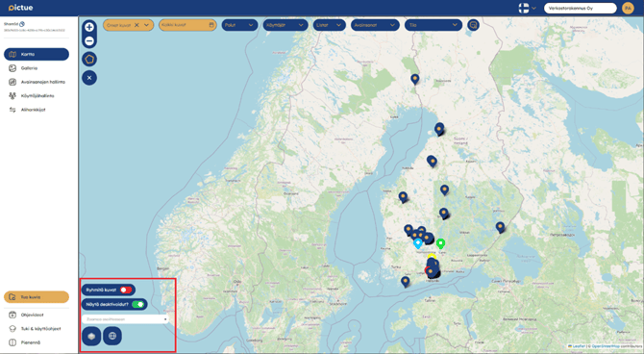Activate the polygon area selection tool
644x354 pixels.
pyautogui.click(x=89, y=60)
